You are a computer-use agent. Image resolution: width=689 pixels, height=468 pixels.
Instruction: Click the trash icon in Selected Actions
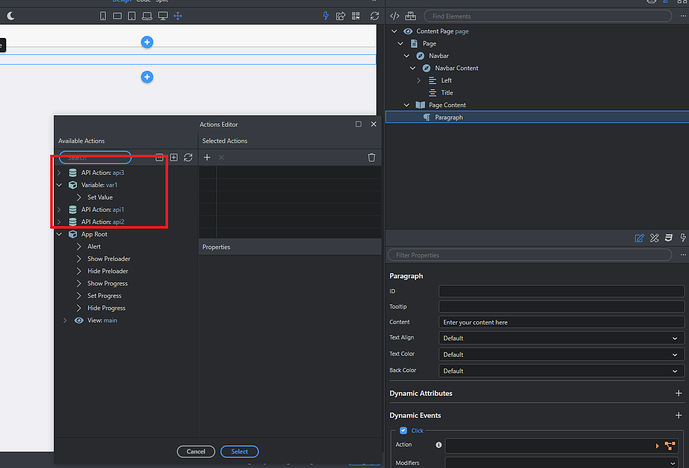pos(372,158)
